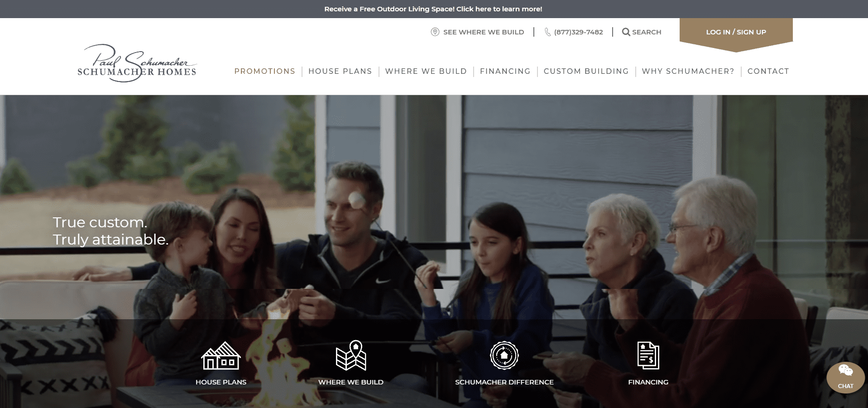Image resolution: width=868 pixels, height=408 pixels.
Task: Open the Chat bubble widget
Action: coord(845,377)
